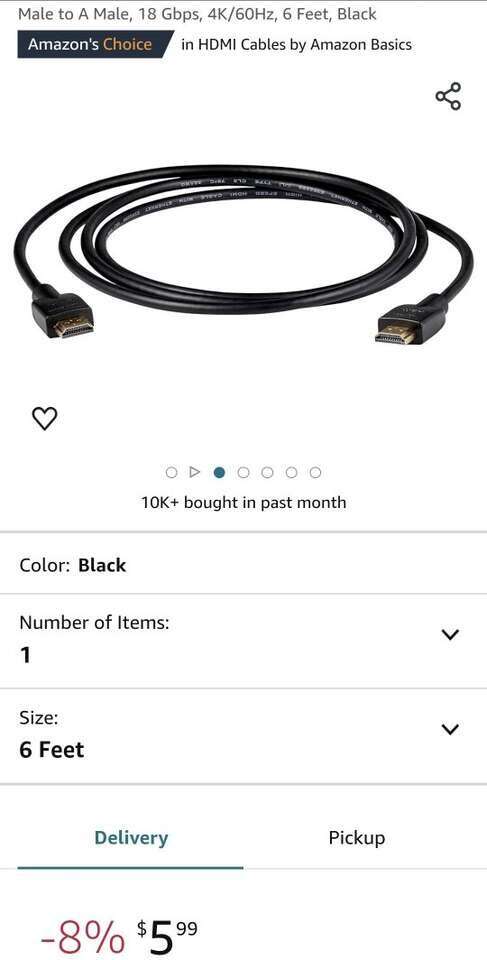The height and width of the screenshot is (960, 487).
Task: Jump to fourth carousel image dot
Action: click(243, 472)
